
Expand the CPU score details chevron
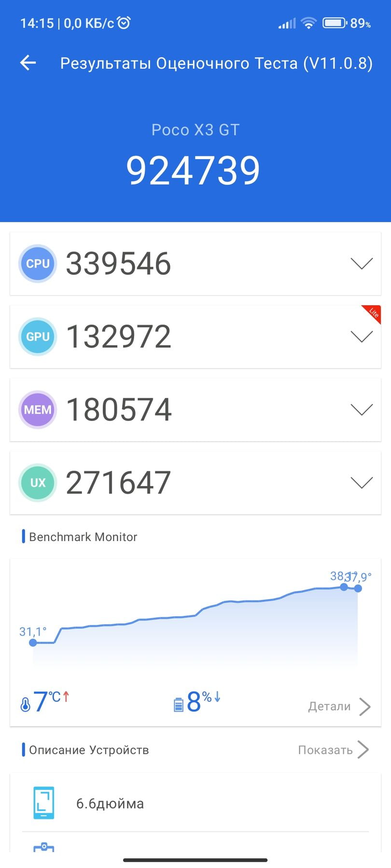[x=362, y=263]
